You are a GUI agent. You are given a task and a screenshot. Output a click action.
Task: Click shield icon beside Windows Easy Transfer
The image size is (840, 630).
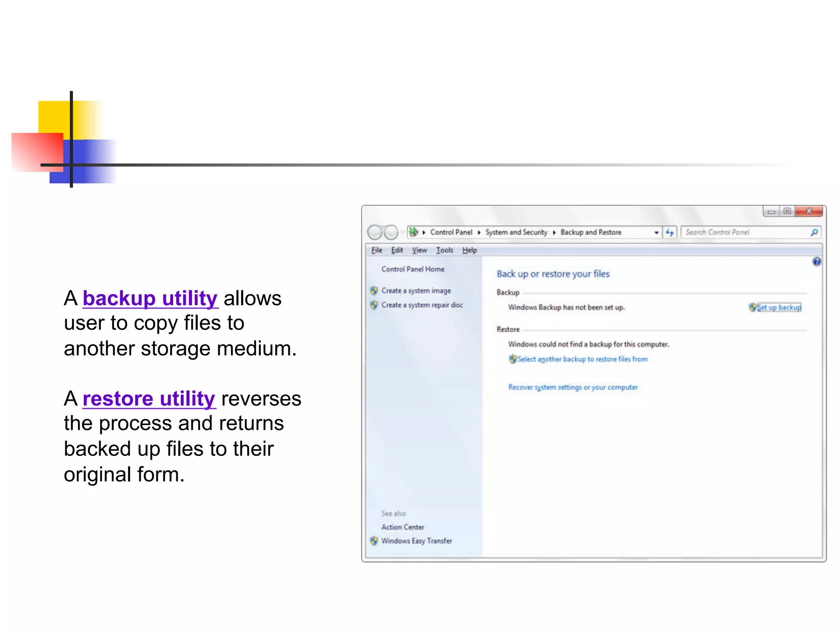click(x=374, y=541)
